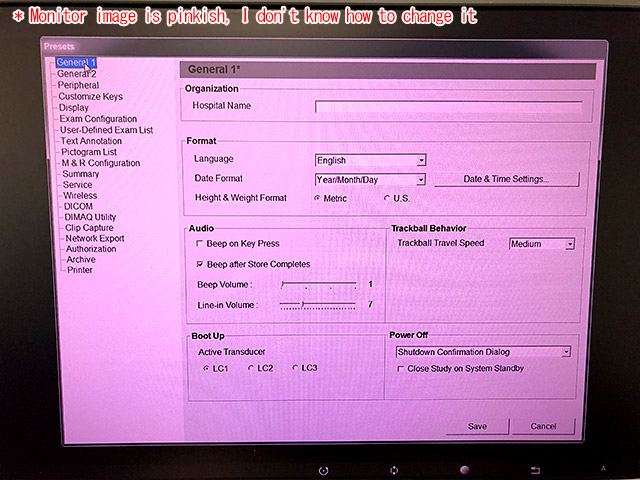Screen dimensions: 640x480
Task: Open Pictogram List page
Action: [x=89, y=152]
